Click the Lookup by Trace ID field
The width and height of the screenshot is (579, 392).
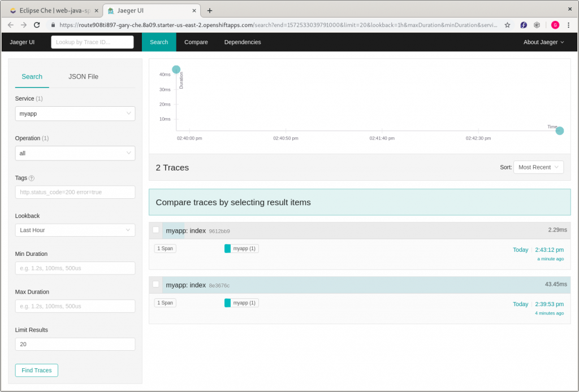[x=92, y=42]
